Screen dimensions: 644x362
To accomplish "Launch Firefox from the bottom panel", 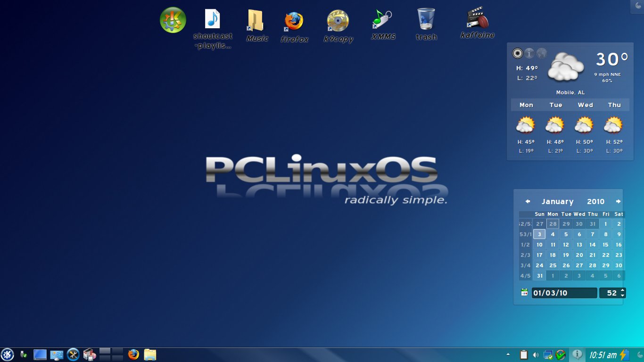I will (133, 354).
